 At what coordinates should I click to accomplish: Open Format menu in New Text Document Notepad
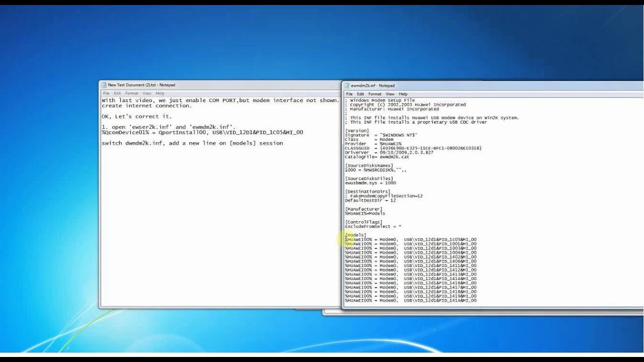[132, 94]
